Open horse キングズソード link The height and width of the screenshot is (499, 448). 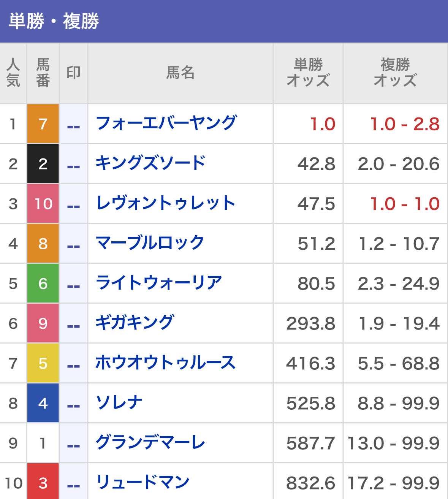click(150, 163)
